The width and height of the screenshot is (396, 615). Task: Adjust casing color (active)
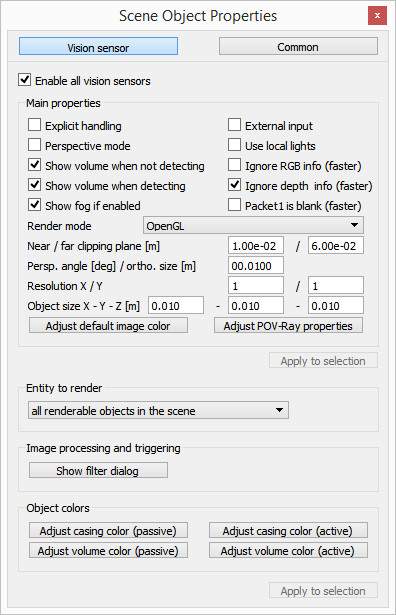click(288, 530)
